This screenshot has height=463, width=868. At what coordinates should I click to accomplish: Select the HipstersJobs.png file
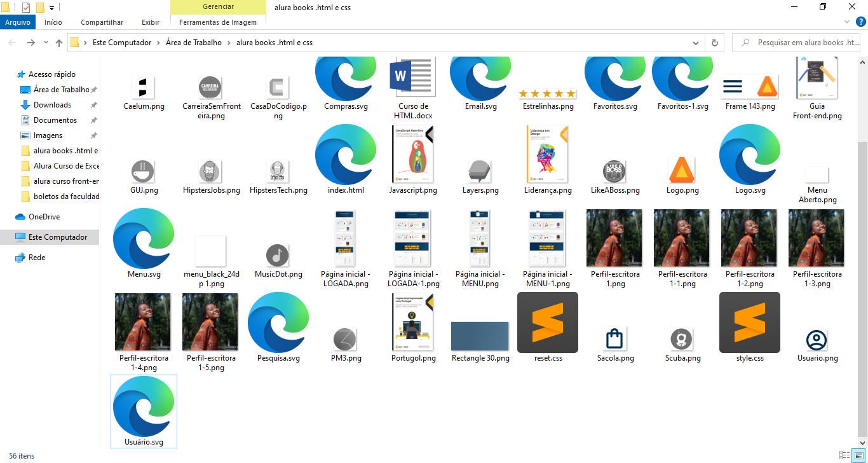click(210, 171)
